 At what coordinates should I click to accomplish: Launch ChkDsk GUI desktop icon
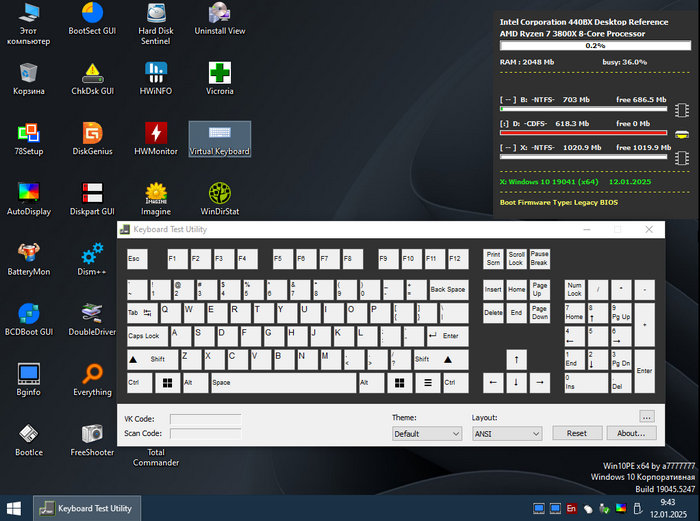(92, 79)
